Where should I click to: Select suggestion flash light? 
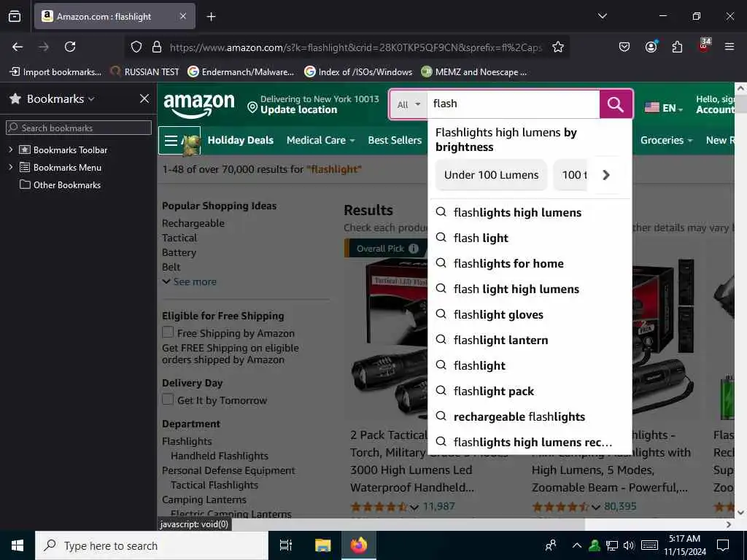[481, 238]
